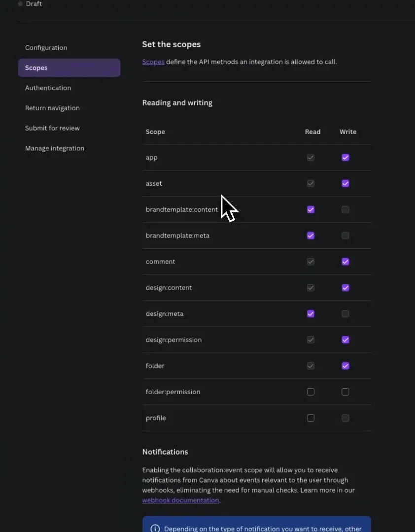The width and height of the screenshot is (415, 532).
Task: Uncheck the folder Write checkbox
Action: click(x=346, y=366)
